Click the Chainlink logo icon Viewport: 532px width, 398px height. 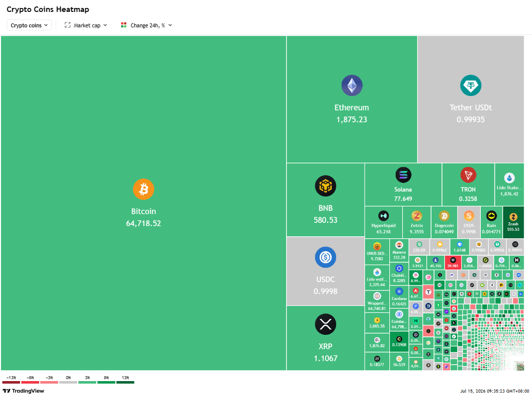click(x=399, y=268)
